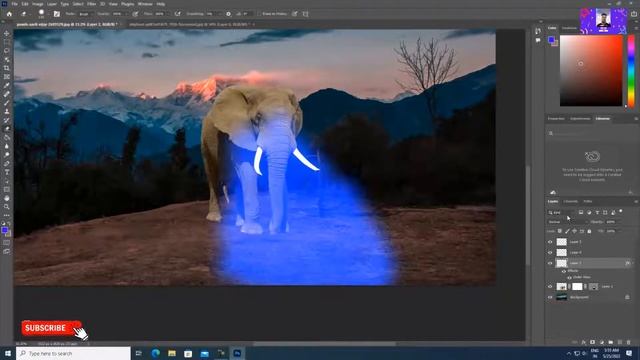
Task: Open the Layers panel menu
Action: coord(636,202)
